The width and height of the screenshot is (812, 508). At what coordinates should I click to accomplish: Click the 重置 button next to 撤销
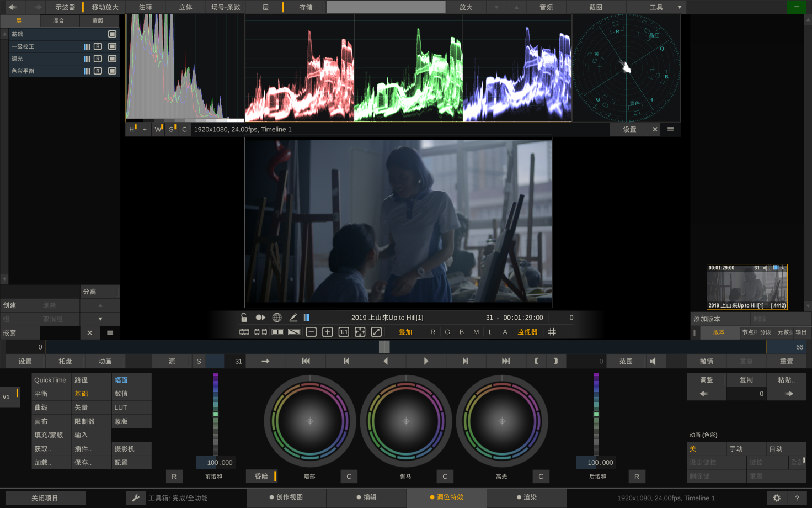click(x=787, y=361)
